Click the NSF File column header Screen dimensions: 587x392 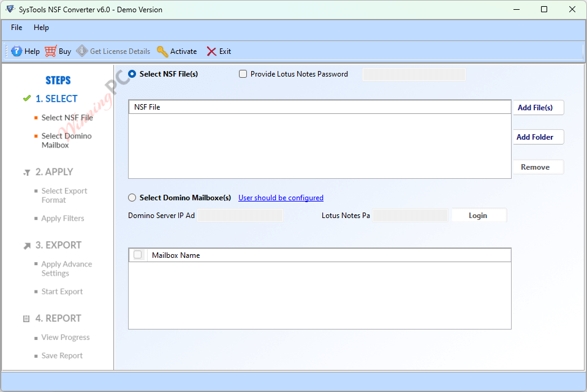(x=320, y=107)
